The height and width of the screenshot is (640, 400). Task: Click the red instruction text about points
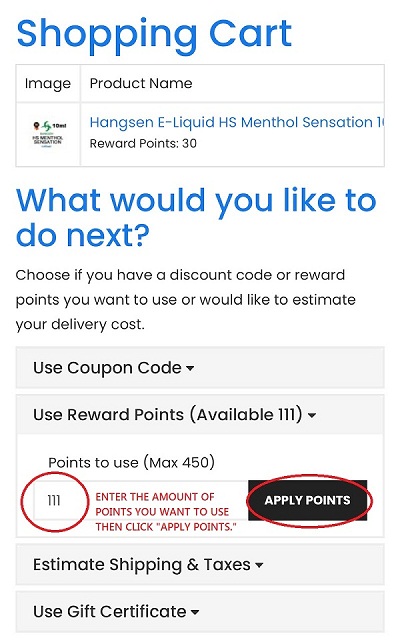[x=166, y=512]
